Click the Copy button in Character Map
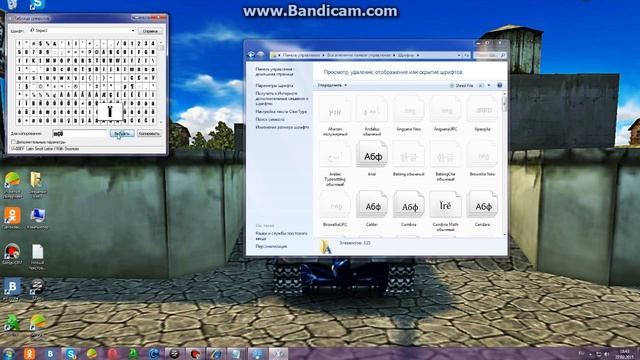The width and height of the screenshot is (640, 360). click(x=149, y=133)
